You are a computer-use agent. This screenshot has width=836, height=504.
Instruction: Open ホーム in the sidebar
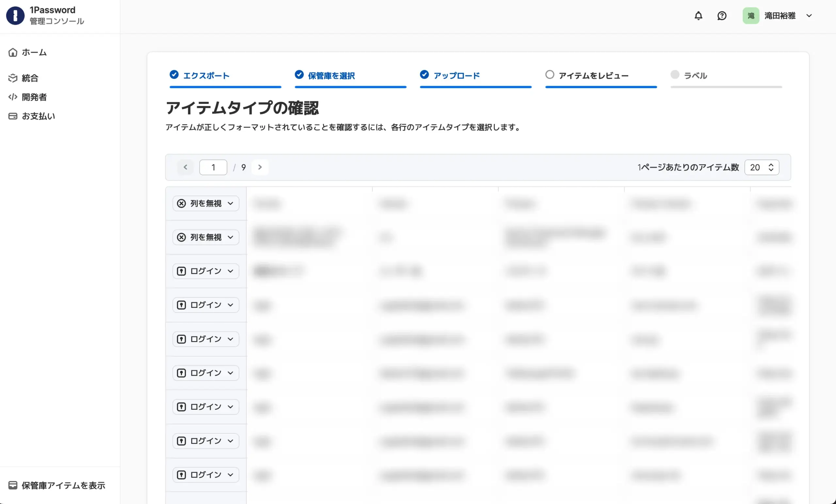tap(27, 52)
